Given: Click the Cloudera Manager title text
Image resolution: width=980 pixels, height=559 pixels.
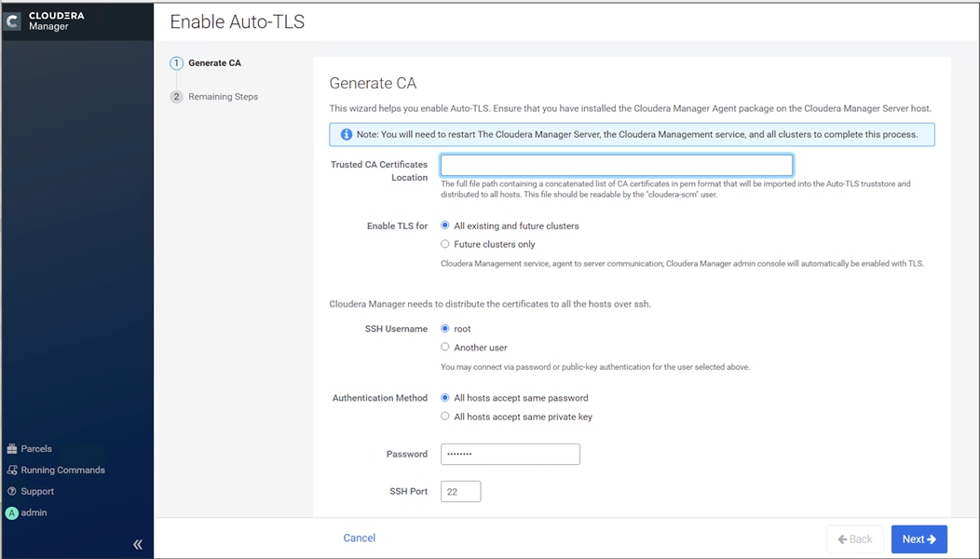Looking at the screenshot, I should (x=56, y=20).
